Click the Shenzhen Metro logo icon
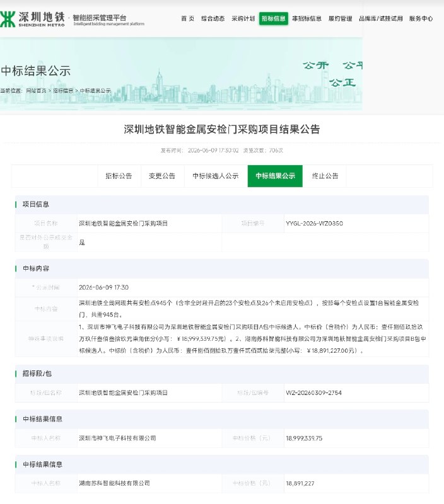 coord(8,19)
